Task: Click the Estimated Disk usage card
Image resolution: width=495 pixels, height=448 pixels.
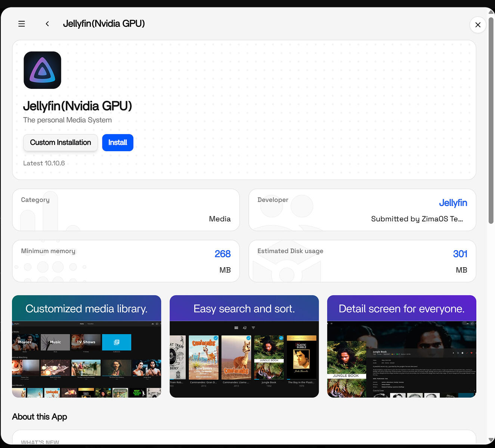Action: coord(362,261)
